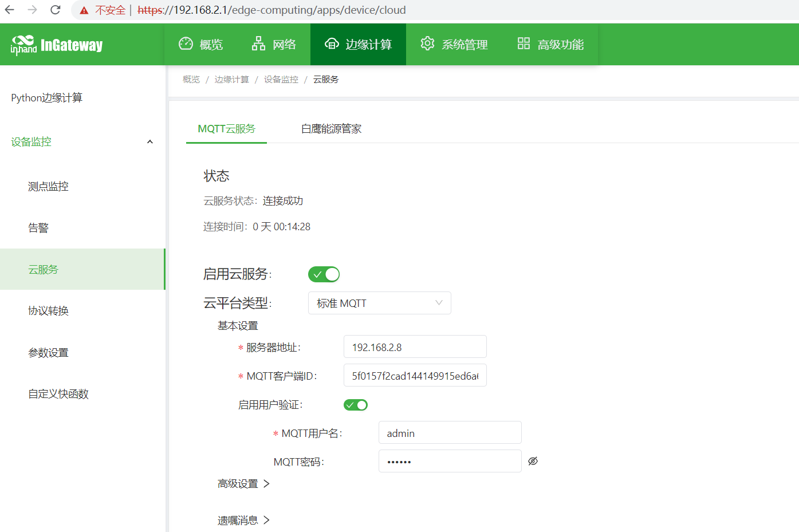The image size is (799, 532).
Task: Click the 系统管理 gear icon
Action: pos(427,44)
